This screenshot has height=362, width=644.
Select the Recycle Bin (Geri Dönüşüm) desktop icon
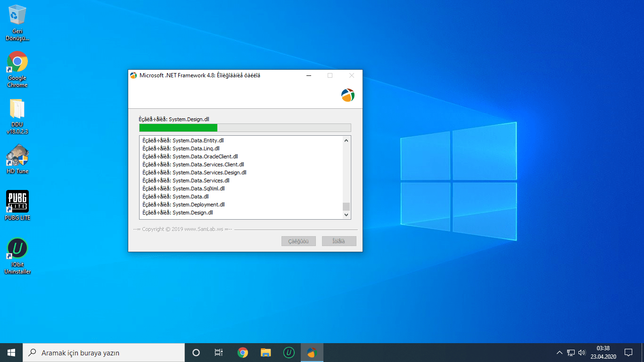click(17, 23)
